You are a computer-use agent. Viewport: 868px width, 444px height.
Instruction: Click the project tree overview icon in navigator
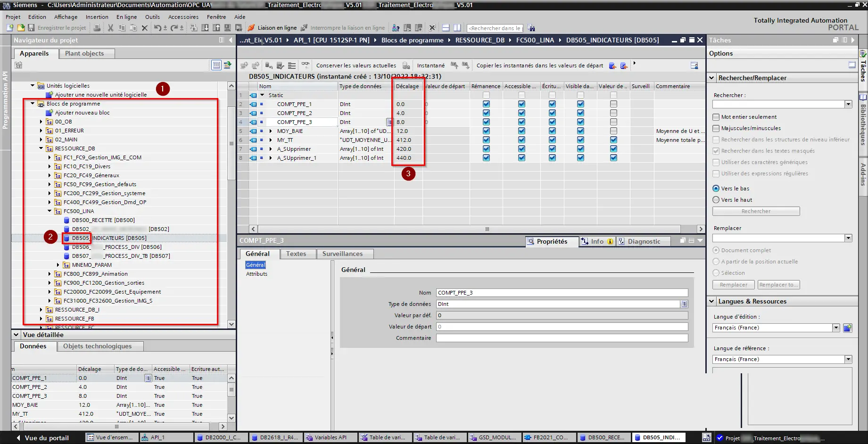coord(216,65)
